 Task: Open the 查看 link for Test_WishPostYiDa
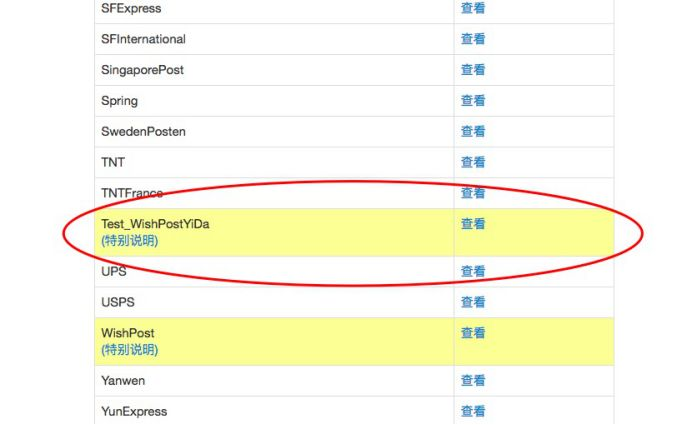point(473,224)
